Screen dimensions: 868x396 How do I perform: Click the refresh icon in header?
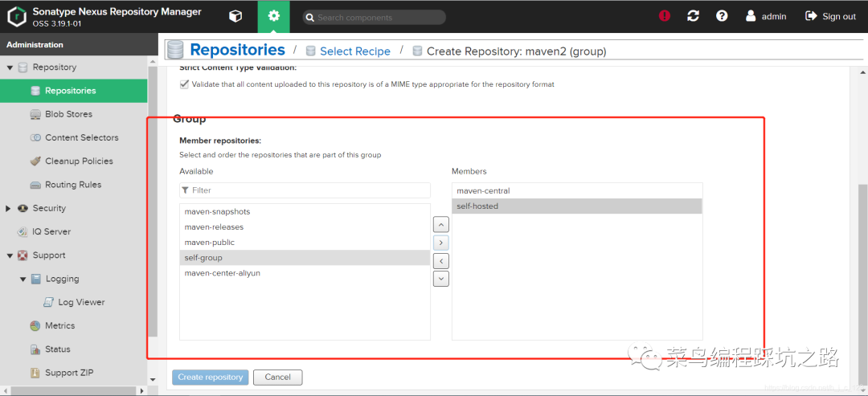tap(693, 16)
